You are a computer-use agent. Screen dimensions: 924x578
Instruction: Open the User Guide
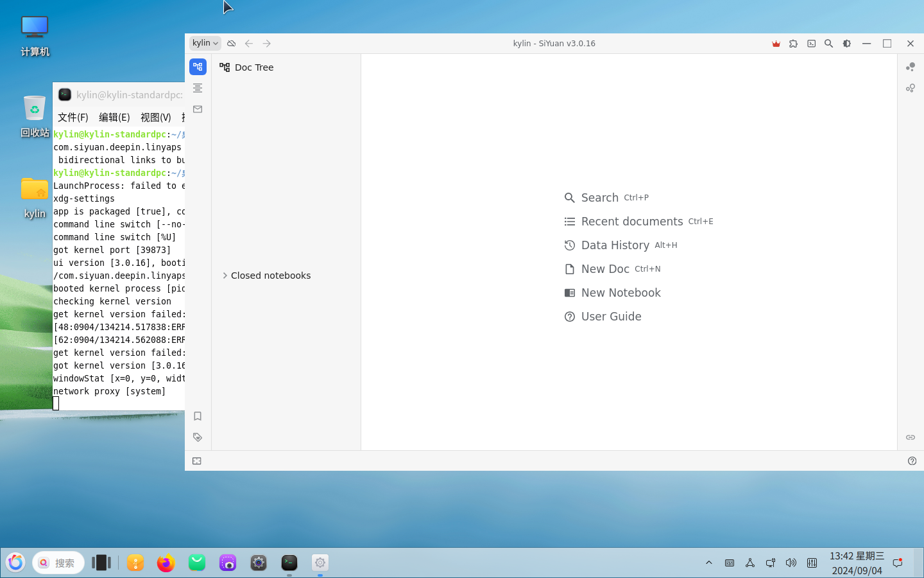point(603,317)
